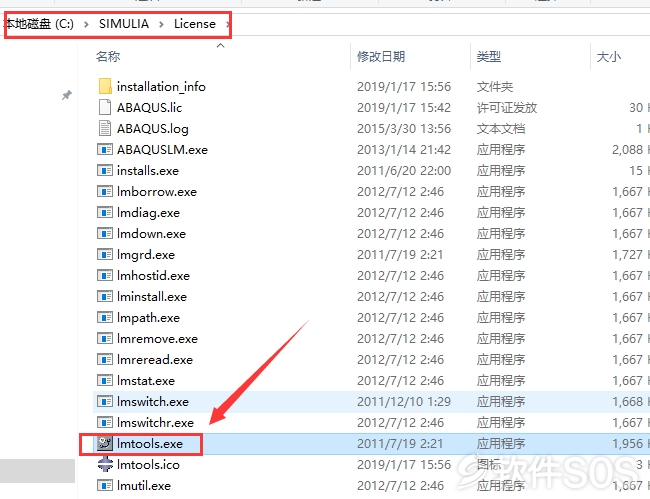This screenshot has height=499, width=650.
Task: Select the lmpath.exe file name
Action: click(x=148, y=318)
